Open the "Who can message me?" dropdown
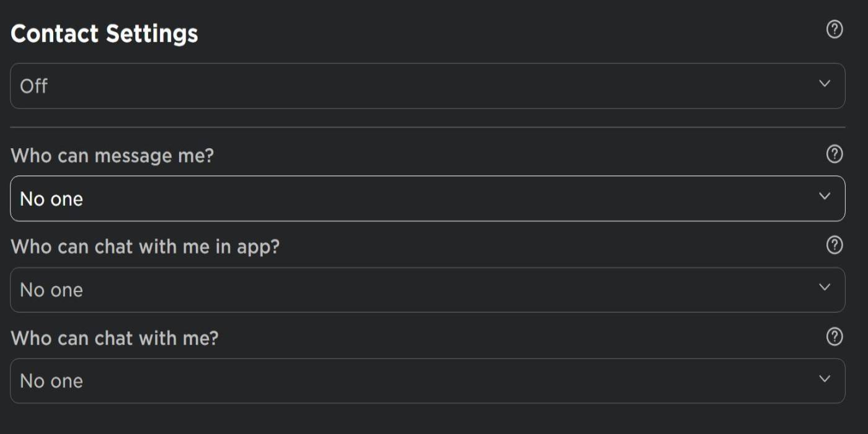 tap(427, 198)
